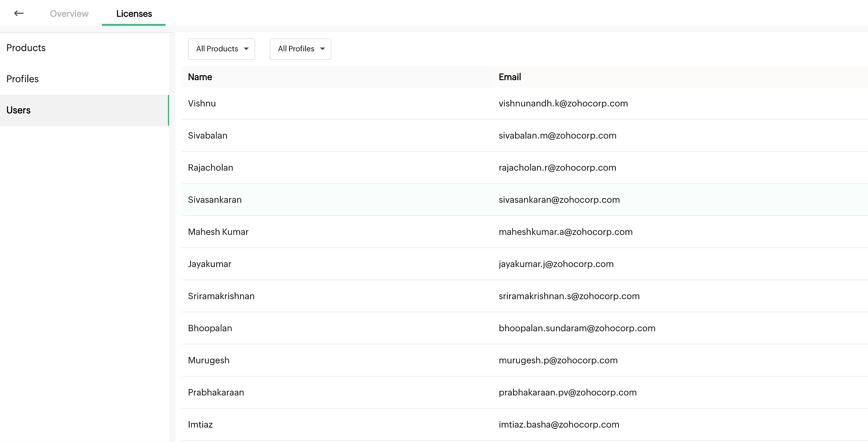Viewport: 868px width, 442px height.
Task: Click Bhoopalan's email address
Action: click(x=577, y=328)
